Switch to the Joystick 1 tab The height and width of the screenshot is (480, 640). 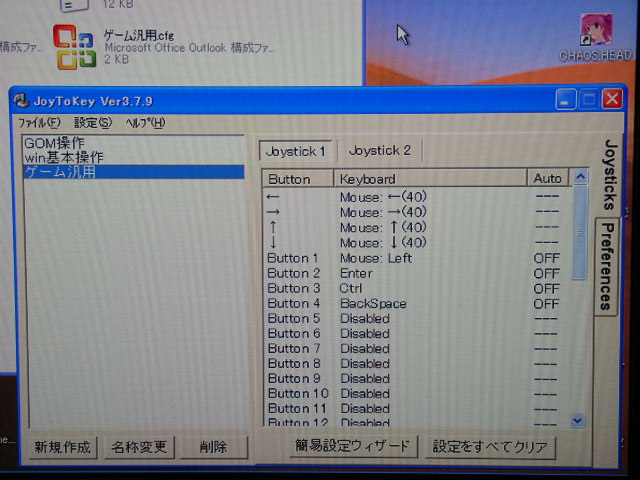coord(296,151)
